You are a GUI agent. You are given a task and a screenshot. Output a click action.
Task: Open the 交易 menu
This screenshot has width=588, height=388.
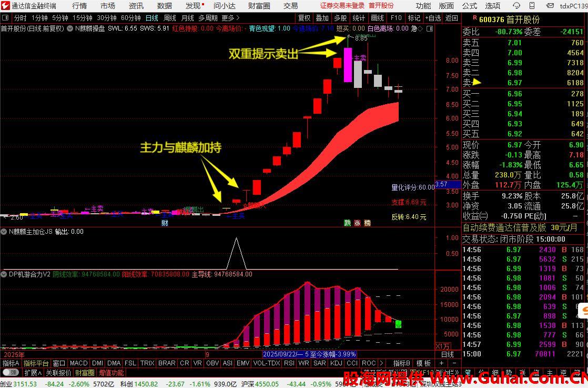point(291,6)
